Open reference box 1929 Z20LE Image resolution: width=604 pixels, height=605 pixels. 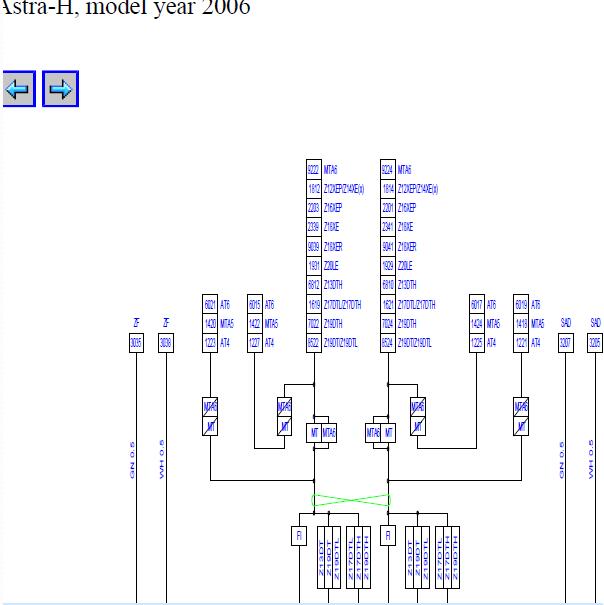[x=387, y=266]
